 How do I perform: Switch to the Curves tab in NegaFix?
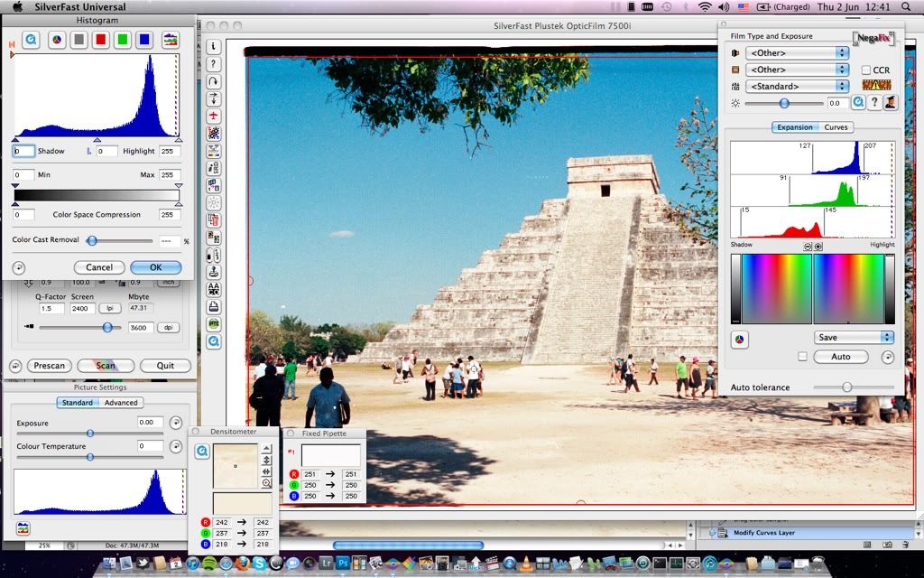point(836,126)
